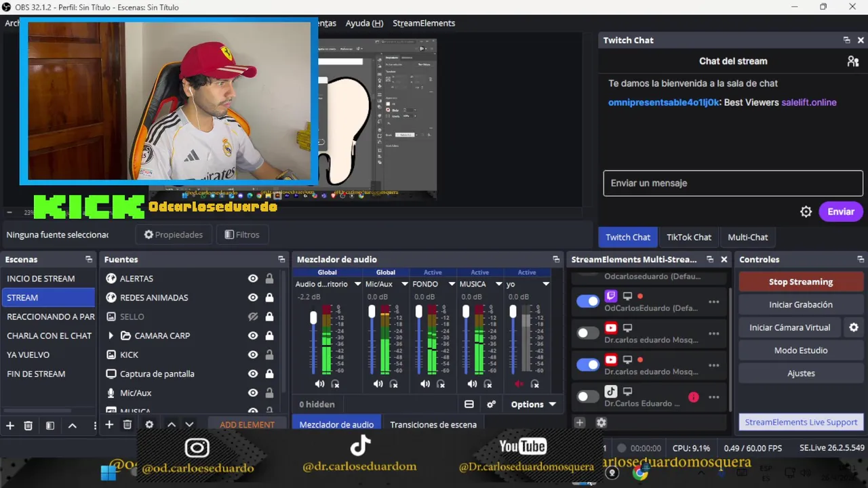Toggle monitoring headphones for MUSICA channel
Viewport: 868px width, 488px height.
pos(488,384)
